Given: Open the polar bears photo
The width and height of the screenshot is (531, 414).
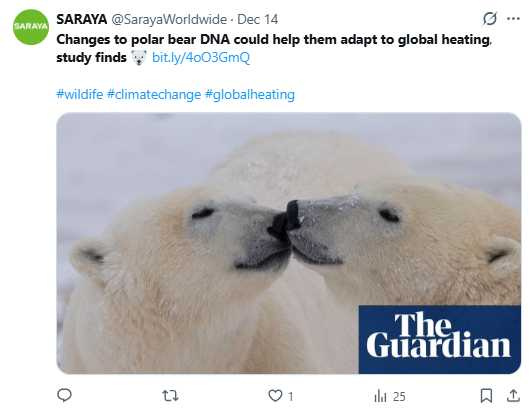Looking at the screenshot, I should 289,243.
